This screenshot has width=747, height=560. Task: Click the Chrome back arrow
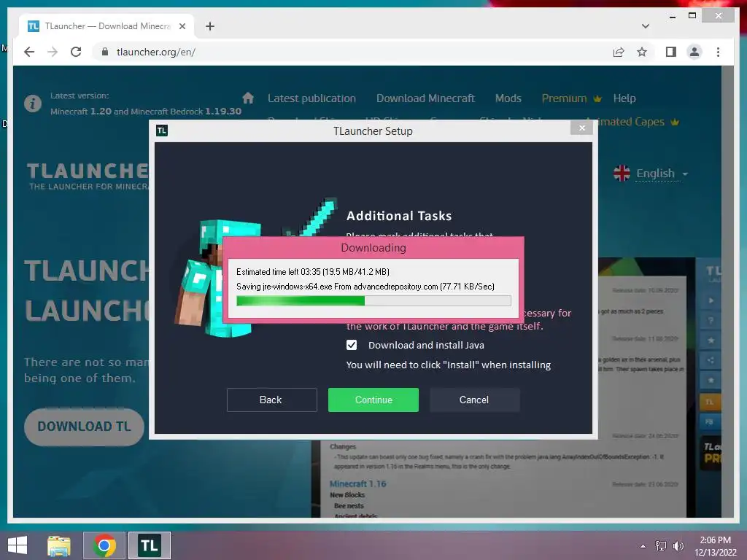(29, 52)
